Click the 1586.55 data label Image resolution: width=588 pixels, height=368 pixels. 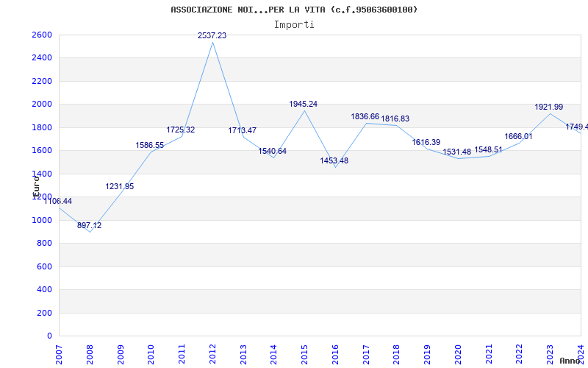(150, 145)
